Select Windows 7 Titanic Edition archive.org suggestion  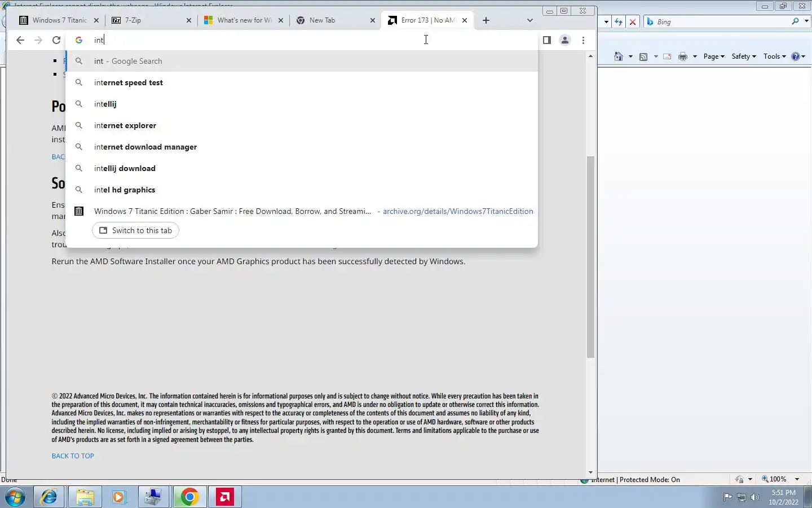pos(302,211)
